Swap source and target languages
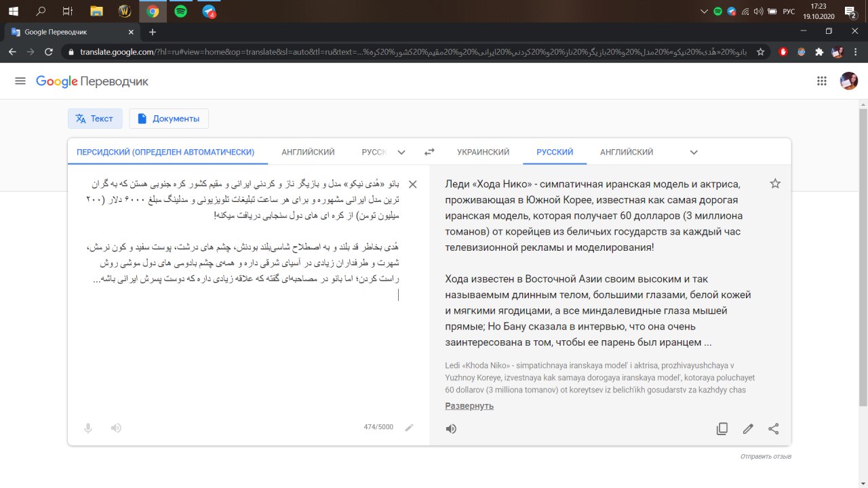 (x=429, y=152)
